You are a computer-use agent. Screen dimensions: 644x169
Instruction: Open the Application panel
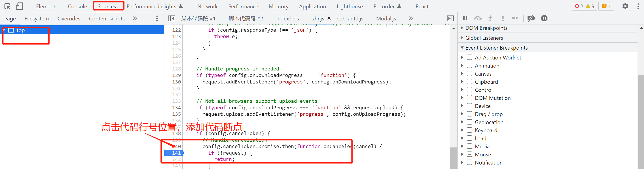tap(312, 7)
